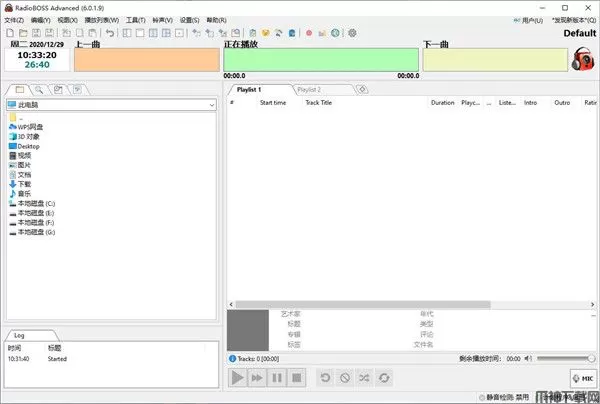
Task: Click the Stop playback button
Action: (297, 377)
